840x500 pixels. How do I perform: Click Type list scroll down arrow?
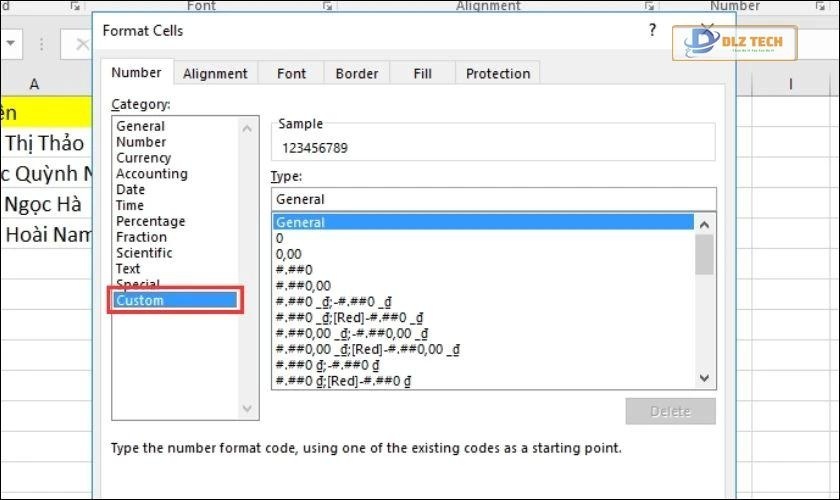tap(704, 378)
